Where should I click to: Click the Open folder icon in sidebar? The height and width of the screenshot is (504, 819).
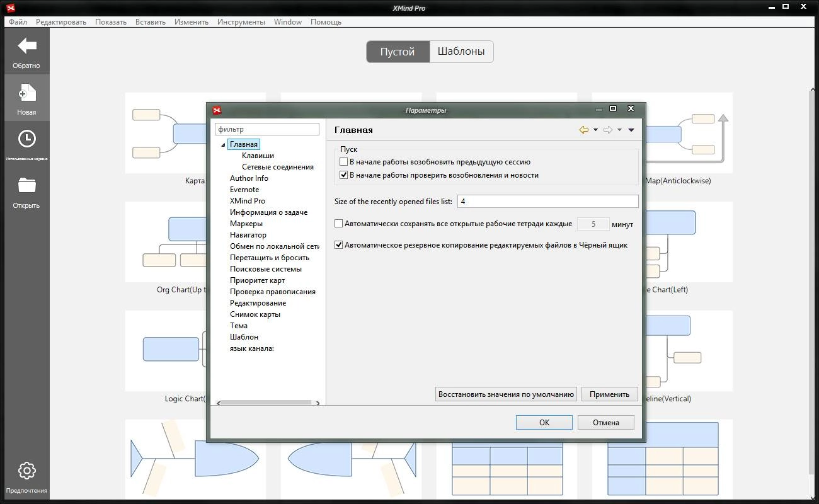pos(26,185)
